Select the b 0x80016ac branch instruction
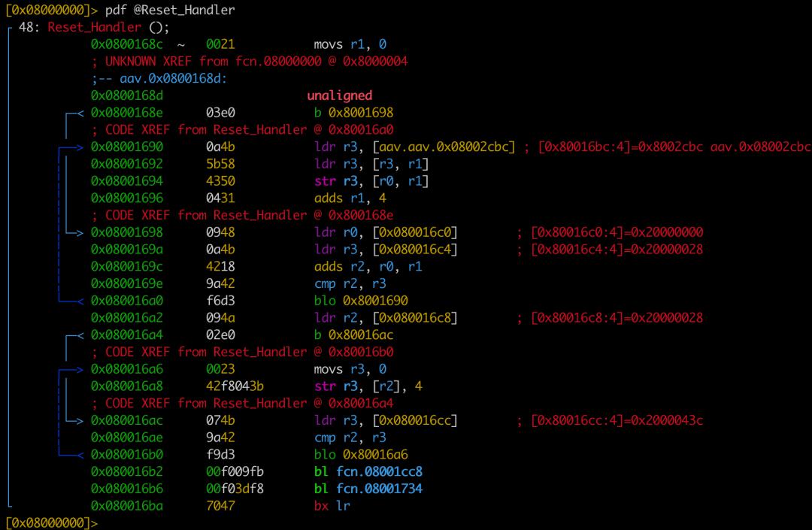 pos(353,335)
